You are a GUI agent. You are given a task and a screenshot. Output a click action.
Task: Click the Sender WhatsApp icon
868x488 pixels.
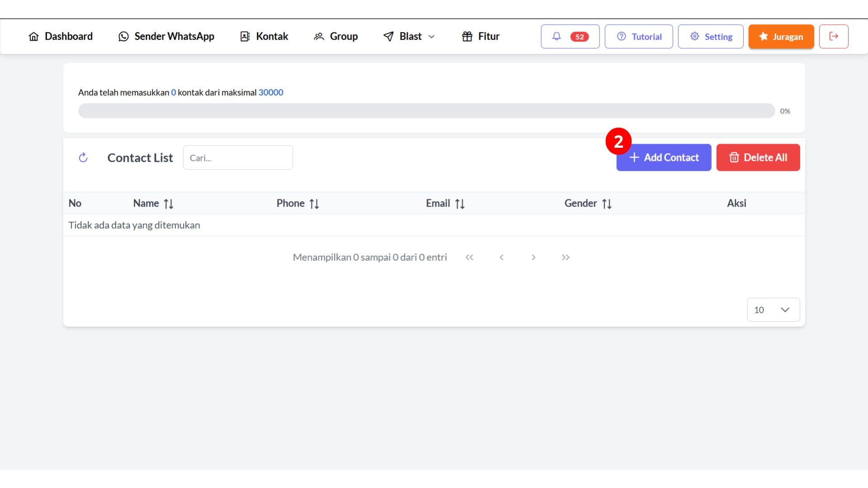(x=123, y=36)
